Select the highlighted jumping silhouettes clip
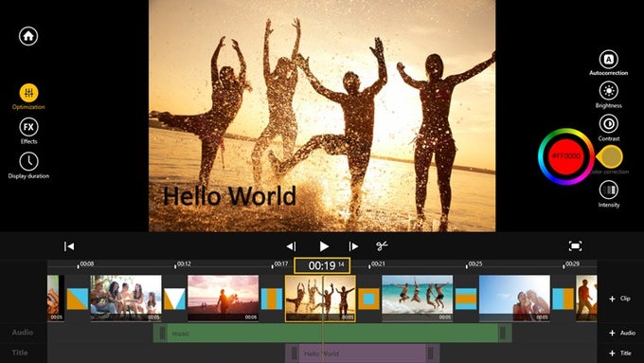Image resolution: width=644 pixels, height=363 pixels. click(x=320, y=299)
